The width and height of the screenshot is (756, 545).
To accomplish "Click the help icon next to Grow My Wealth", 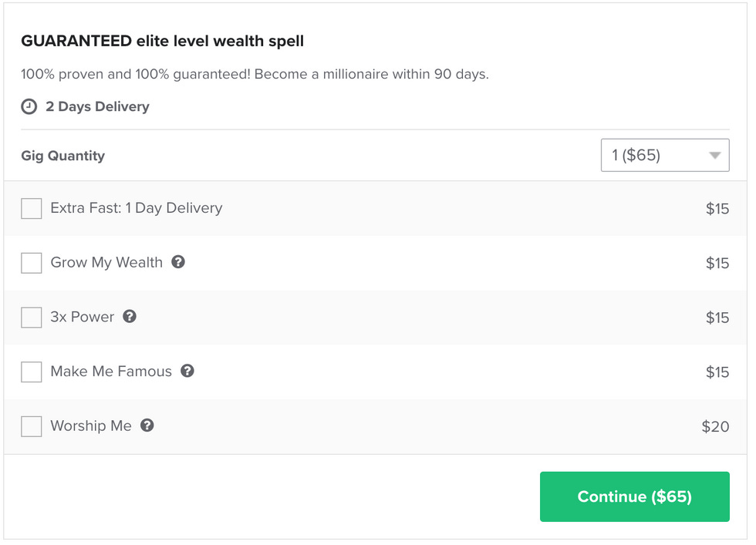I will [178, 262].
